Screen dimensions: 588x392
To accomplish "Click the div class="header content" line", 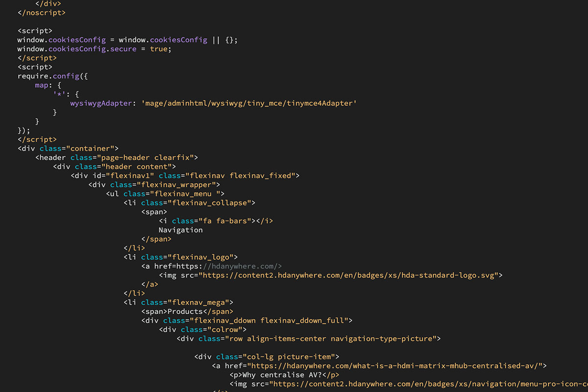I will click(114, 167).
